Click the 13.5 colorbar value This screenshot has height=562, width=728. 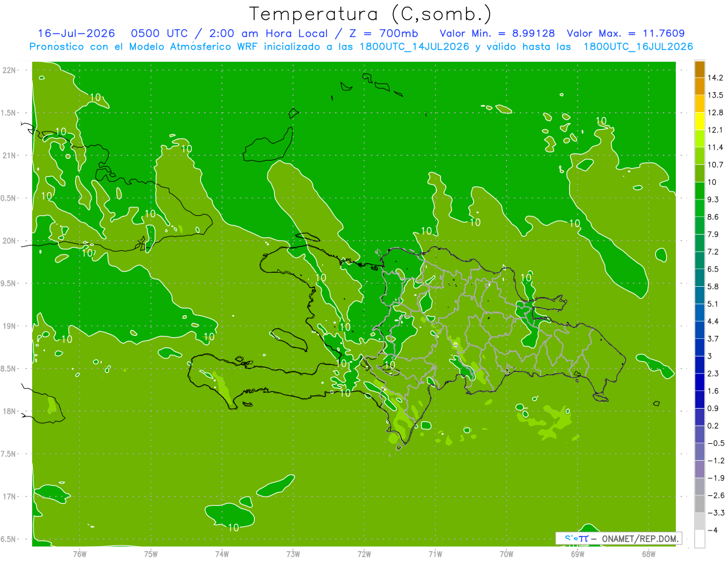pyautogui.click(x=715, y=95)
